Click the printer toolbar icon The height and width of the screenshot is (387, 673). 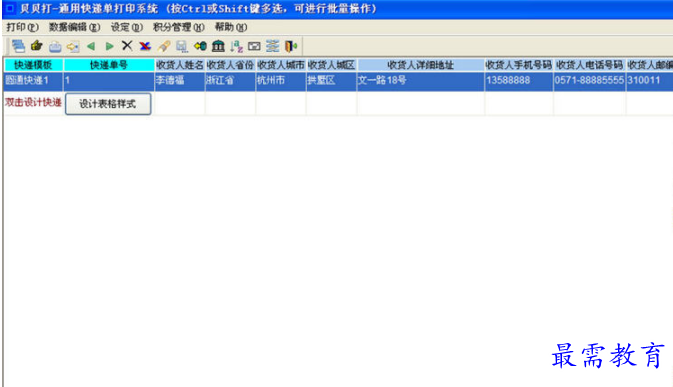coord(55,46)
